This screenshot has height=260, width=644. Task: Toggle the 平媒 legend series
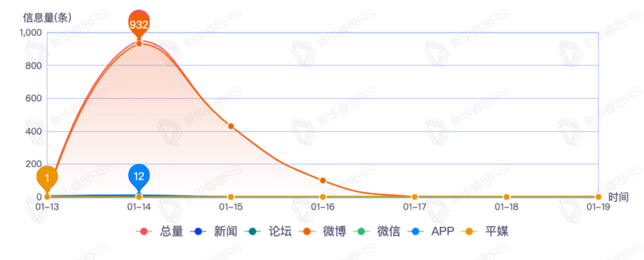click(484, 232)
